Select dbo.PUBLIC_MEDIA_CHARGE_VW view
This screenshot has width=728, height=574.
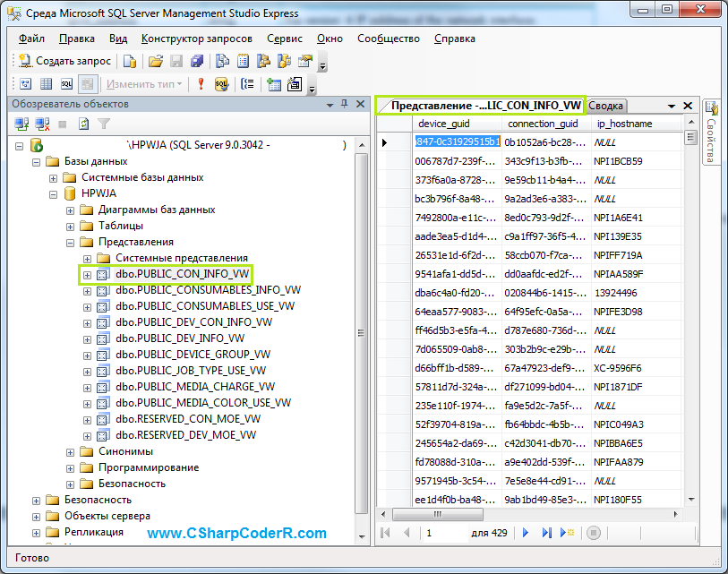pos(195,387)
